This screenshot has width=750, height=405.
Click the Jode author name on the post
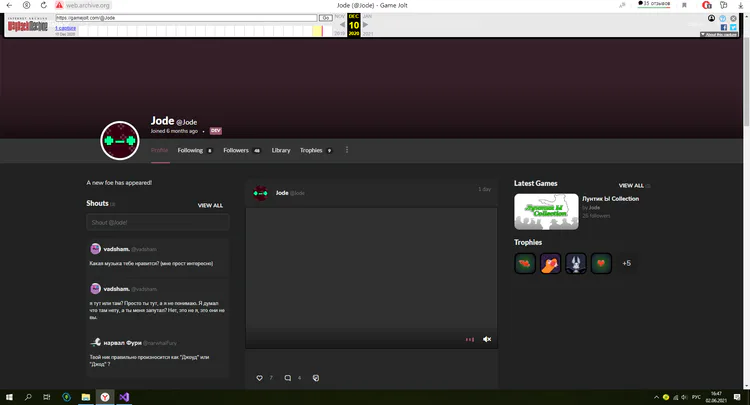pyautogui.click(x=282, y=193)
